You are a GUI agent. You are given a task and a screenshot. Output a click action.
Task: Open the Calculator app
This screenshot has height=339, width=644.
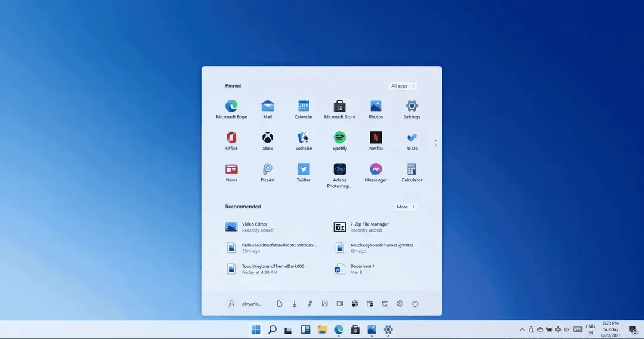411,172
